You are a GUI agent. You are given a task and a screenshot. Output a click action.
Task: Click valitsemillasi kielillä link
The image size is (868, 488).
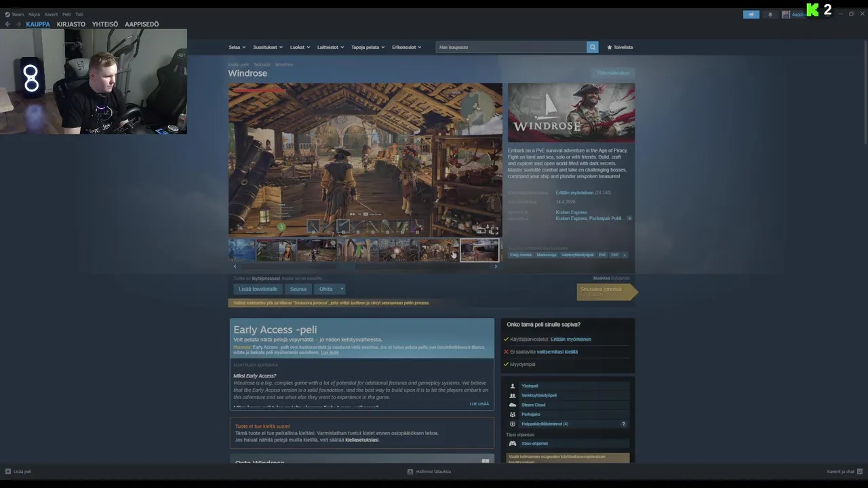pyautogui.click(x=557, y=352)
